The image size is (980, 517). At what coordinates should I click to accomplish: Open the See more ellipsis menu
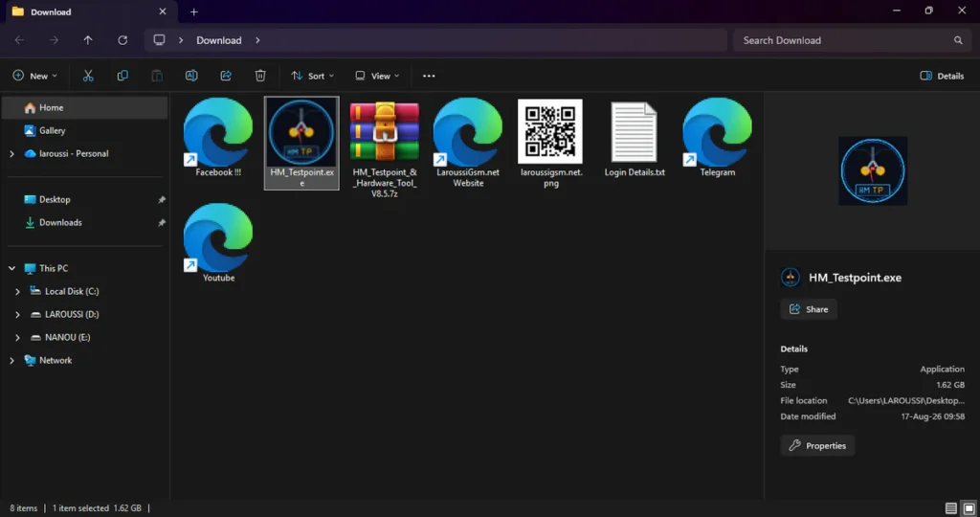pos(429,76)
